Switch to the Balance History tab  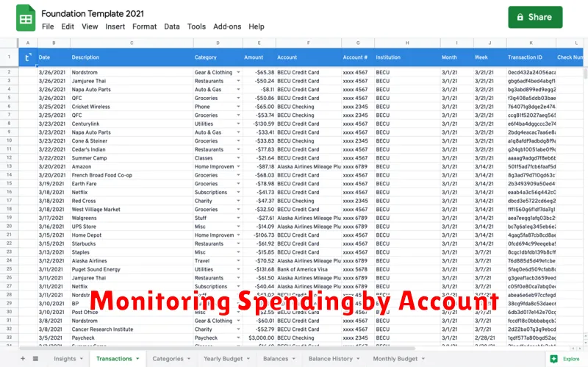point(330,359)
